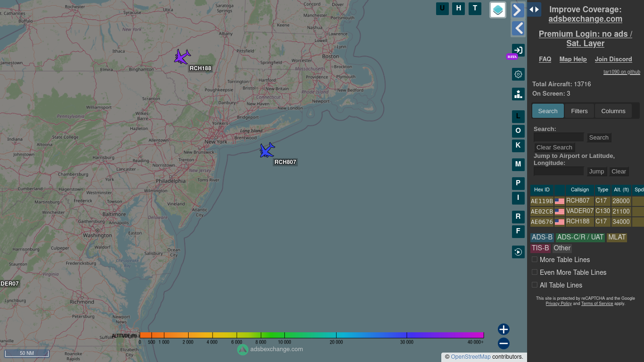Toggle the K map button

[518, 146]
